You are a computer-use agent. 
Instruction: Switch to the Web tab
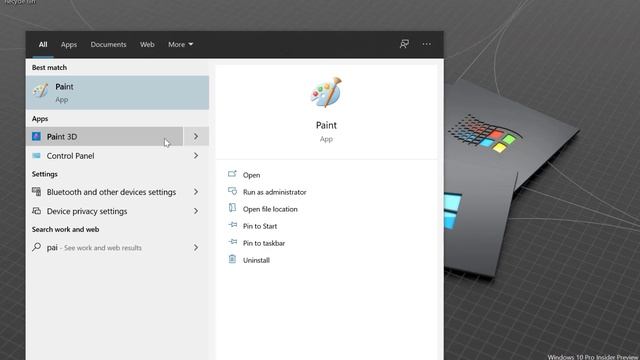coord(147,44)
